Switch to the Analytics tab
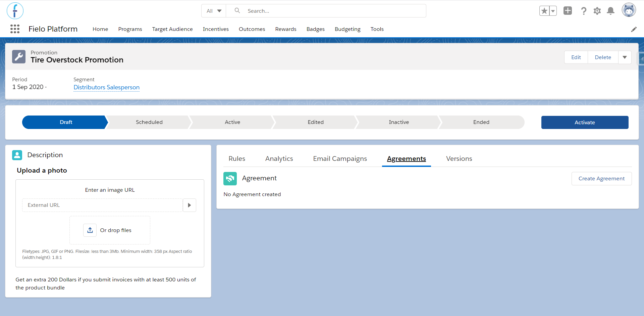Screen dimensions: 644x316 [279, 159]
